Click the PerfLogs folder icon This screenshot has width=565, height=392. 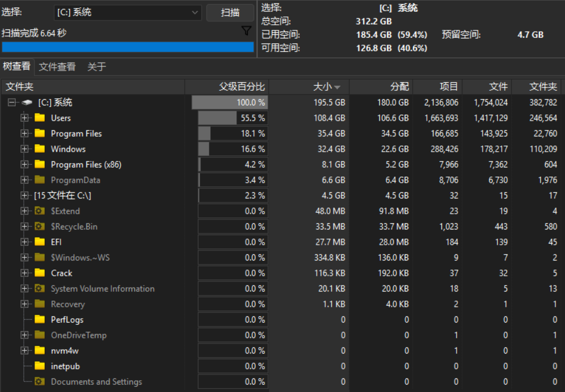click(40, 319)
